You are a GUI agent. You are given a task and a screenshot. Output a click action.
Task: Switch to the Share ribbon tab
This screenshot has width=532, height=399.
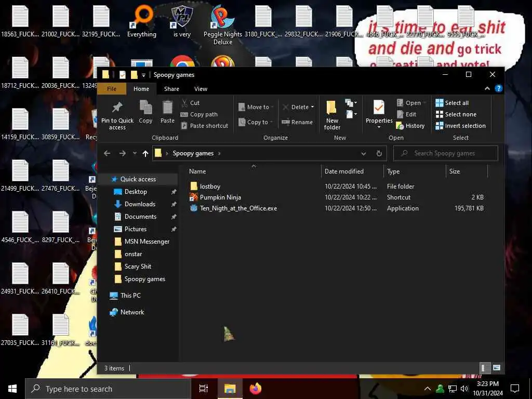(x=171, y=89)
